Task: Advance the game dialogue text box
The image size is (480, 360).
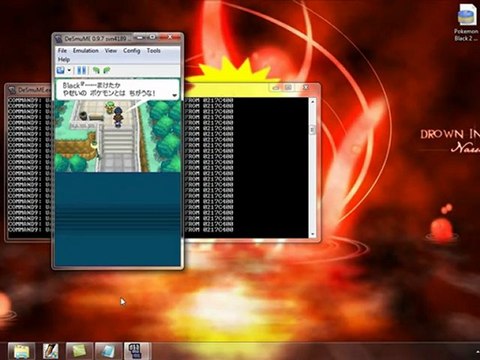Action: coord(117,89)
